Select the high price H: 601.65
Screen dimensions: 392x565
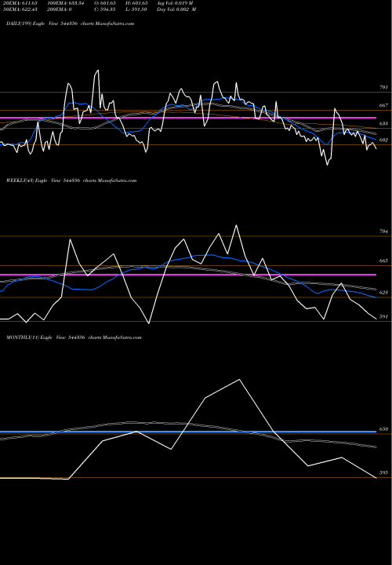click(x=136, y=3)
